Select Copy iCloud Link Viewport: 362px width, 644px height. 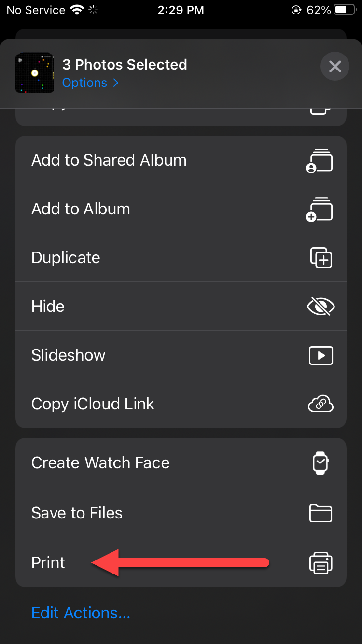tap(93, 404)
